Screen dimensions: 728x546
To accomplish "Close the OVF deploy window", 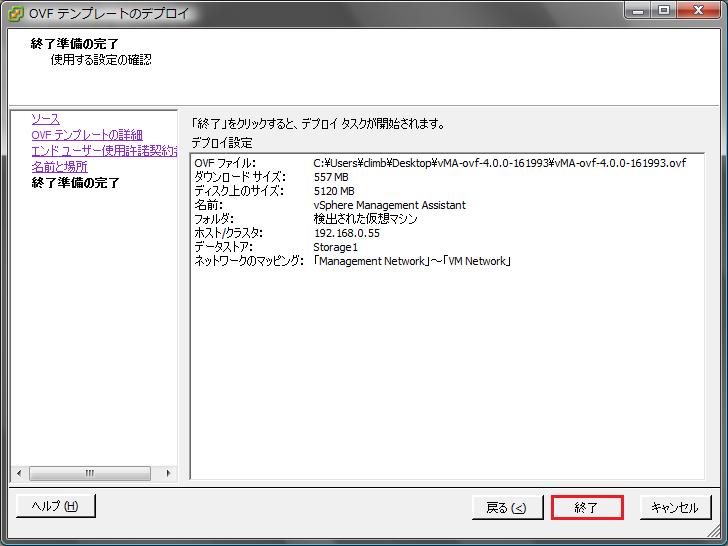I will 698,10.
